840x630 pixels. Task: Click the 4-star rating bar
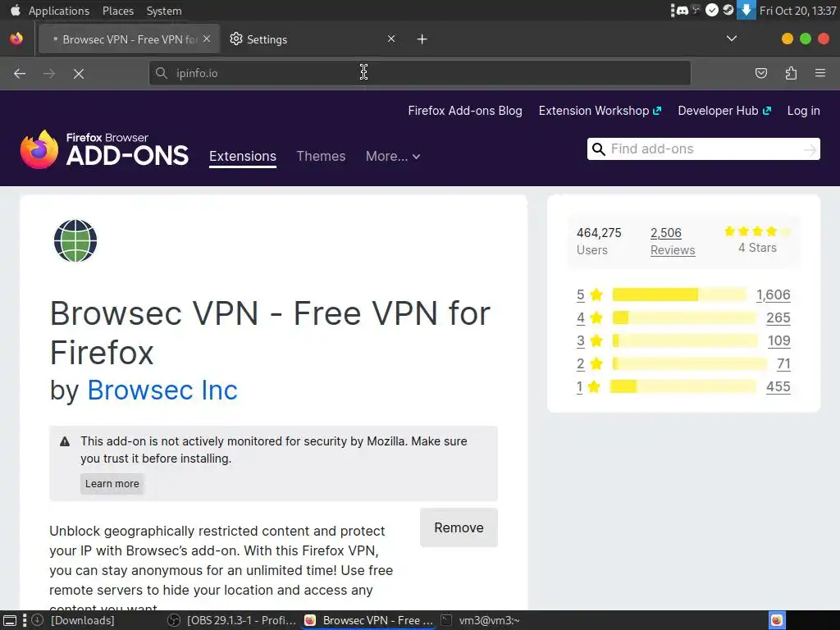coord(684,317)
